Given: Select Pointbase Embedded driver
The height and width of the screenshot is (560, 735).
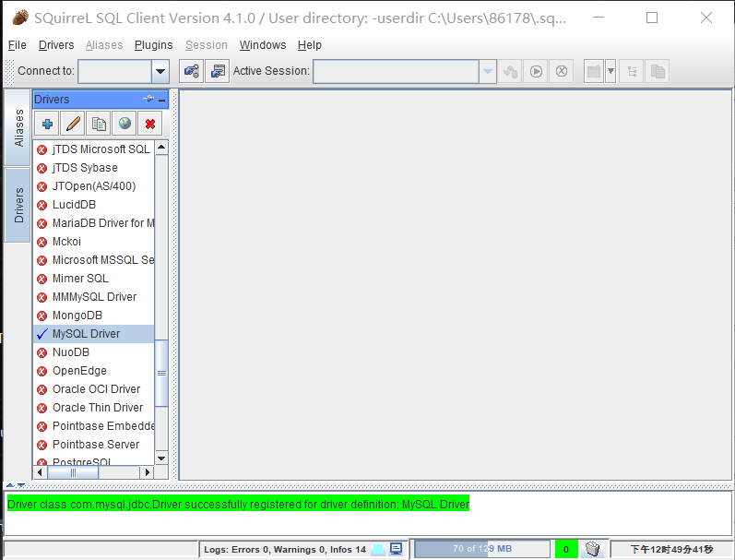Looking at the screenshot, I should click(x=94, y=426).
